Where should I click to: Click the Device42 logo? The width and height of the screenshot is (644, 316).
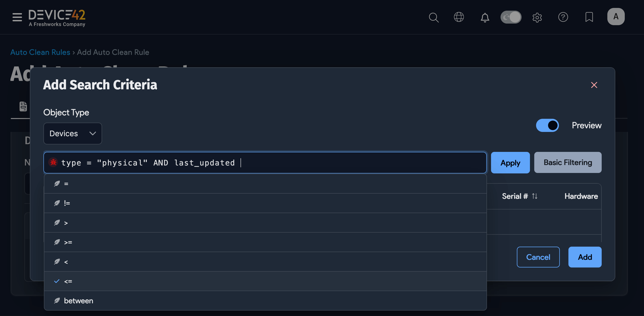[x=57, y=17]
